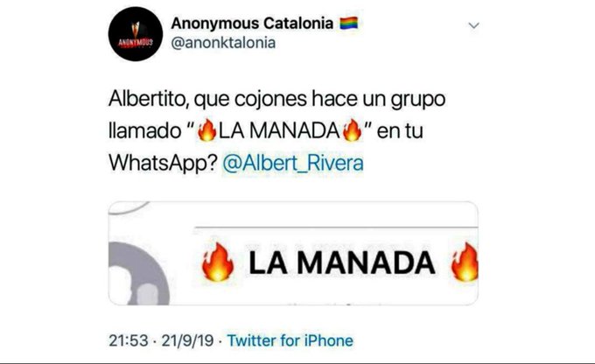Open the @Albert_Rivera mention link
Screen dimensions: 595x364
[292, 163]
